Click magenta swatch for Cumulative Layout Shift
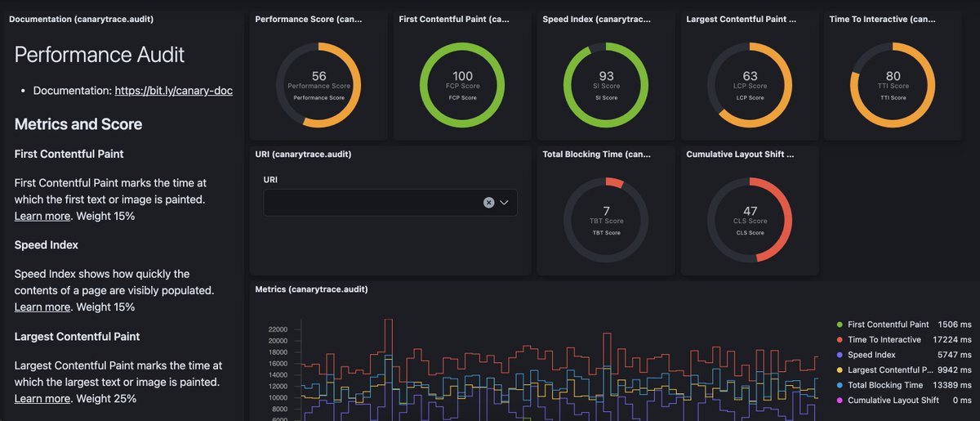Image resolution: width=980 pixels, height=421 pixels. (840, 401)
